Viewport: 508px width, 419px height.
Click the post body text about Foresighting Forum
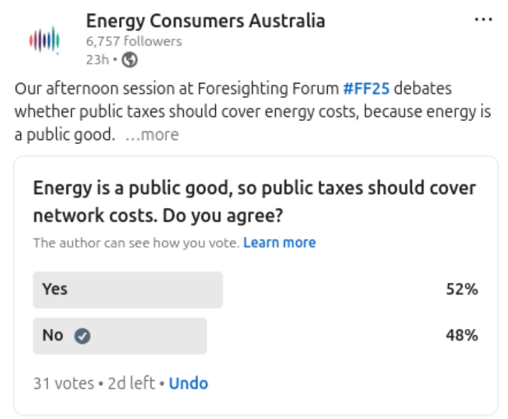tap(252, 112)
